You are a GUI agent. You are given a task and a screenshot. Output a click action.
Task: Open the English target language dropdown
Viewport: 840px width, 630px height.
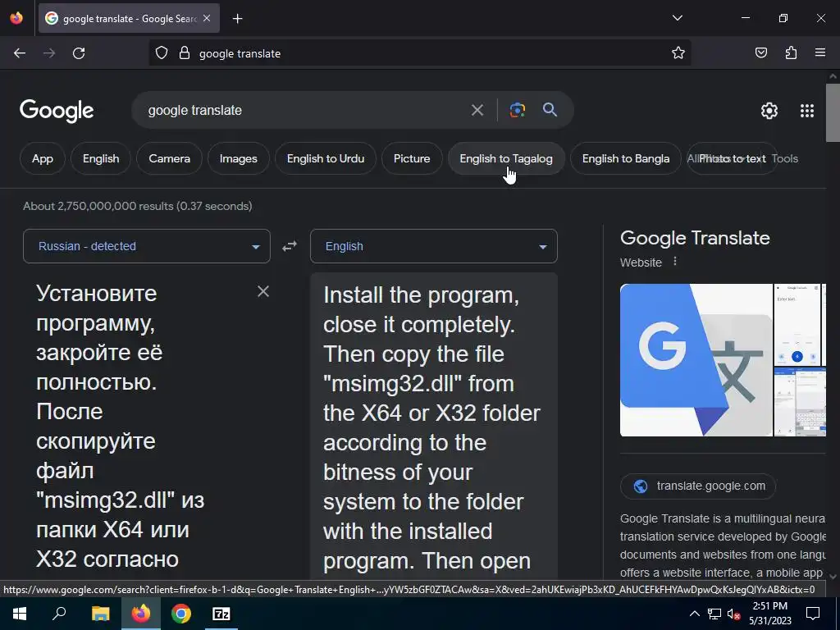coord(433,246)
